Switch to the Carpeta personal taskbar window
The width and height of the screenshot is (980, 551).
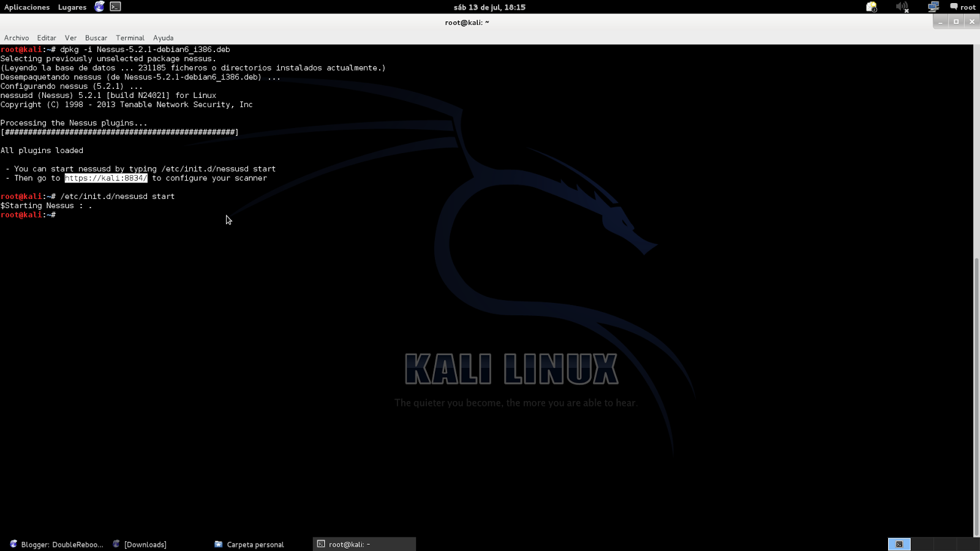(249, 544)
